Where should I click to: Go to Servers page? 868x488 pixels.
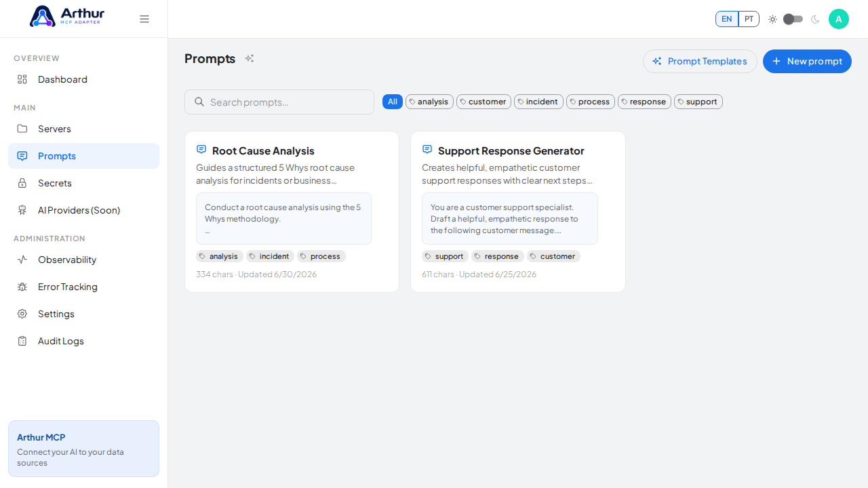(83, 129)
